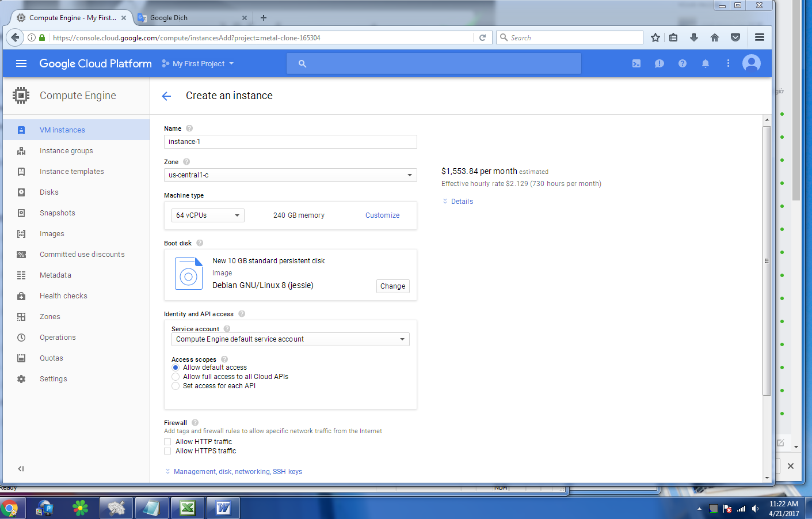Collapse the sidebar with the chevron icon
Image resolution: width=812 pixels, height=519 pixels.
click(21, 469)
